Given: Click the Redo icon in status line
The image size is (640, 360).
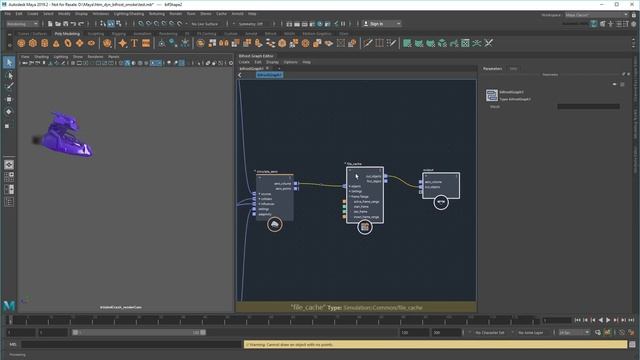Looking at the screenshot, I should click(x=81, y=24).
